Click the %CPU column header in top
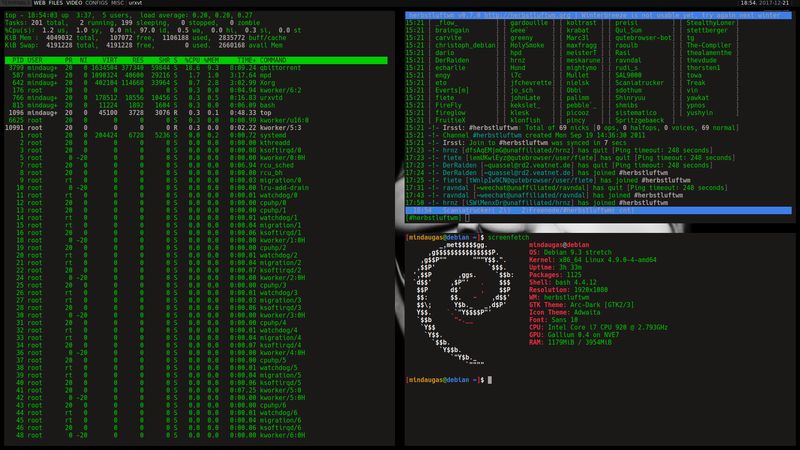 (192, 60)
